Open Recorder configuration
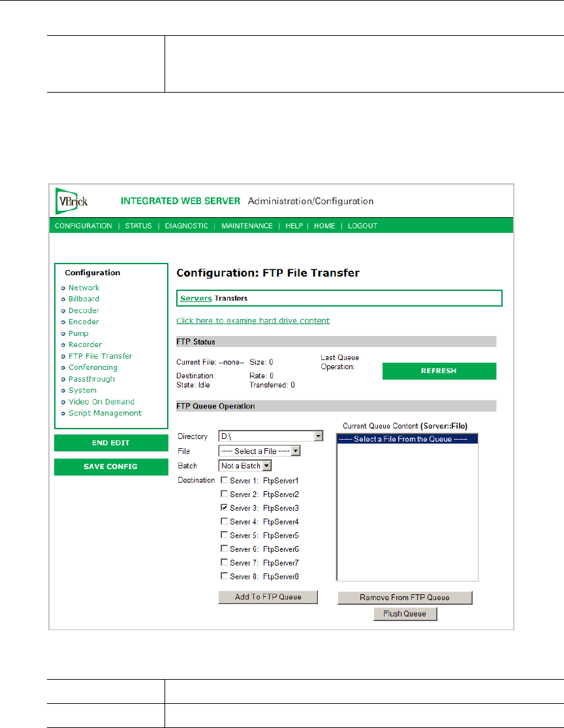 click(85, 344)
